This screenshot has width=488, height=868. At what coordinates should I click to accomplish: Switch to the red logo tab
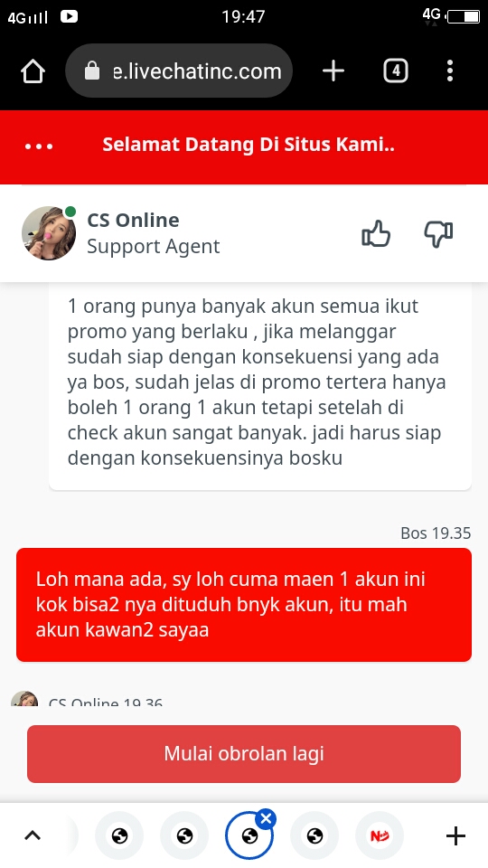380,835
